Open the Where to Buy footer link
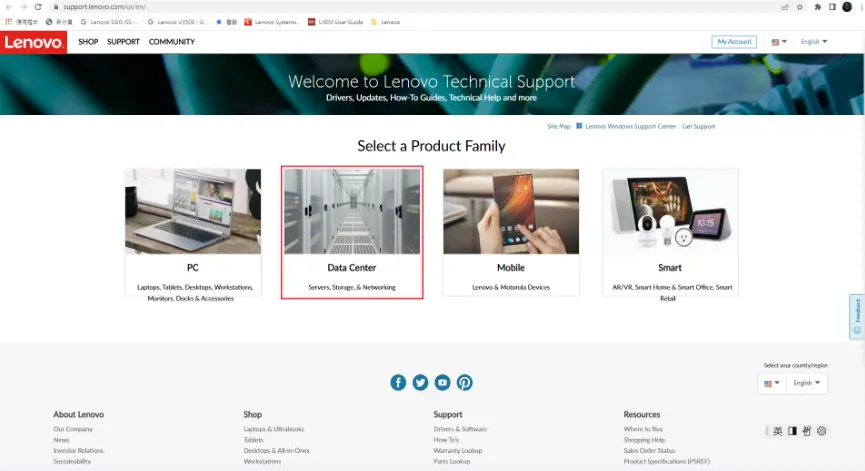 point(643,429)
